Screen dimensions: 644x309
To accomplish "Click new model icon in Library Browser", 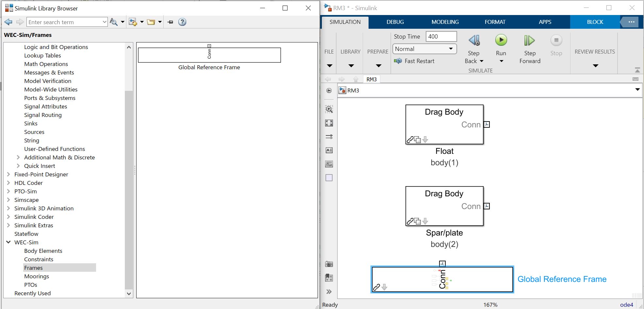I will [133, 22].
